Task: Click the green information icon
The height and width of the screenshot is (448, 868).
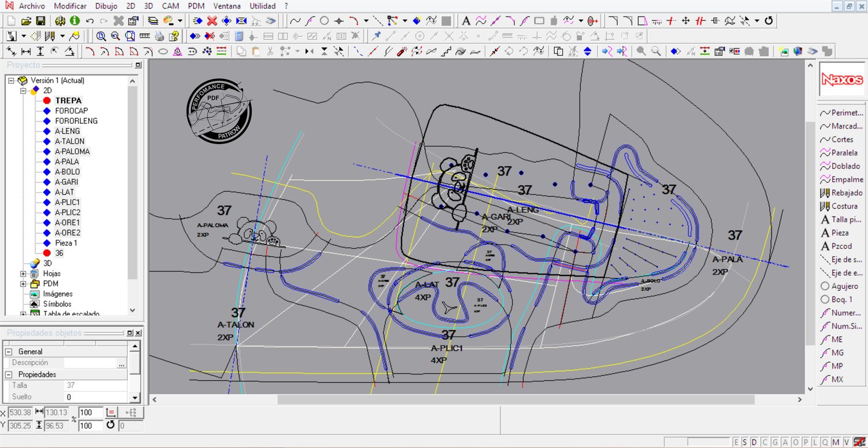Action: [75, 21]
